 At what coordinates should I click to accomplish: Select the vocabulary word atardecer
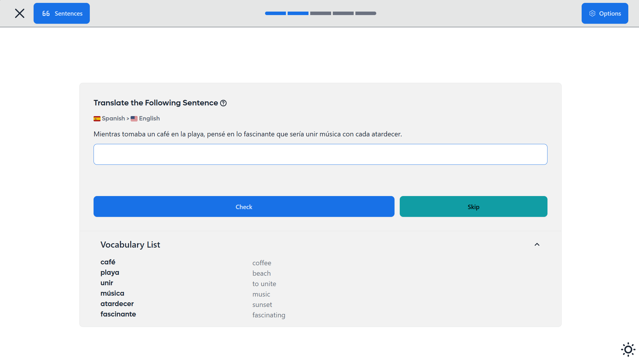click(x=117, y=304)
